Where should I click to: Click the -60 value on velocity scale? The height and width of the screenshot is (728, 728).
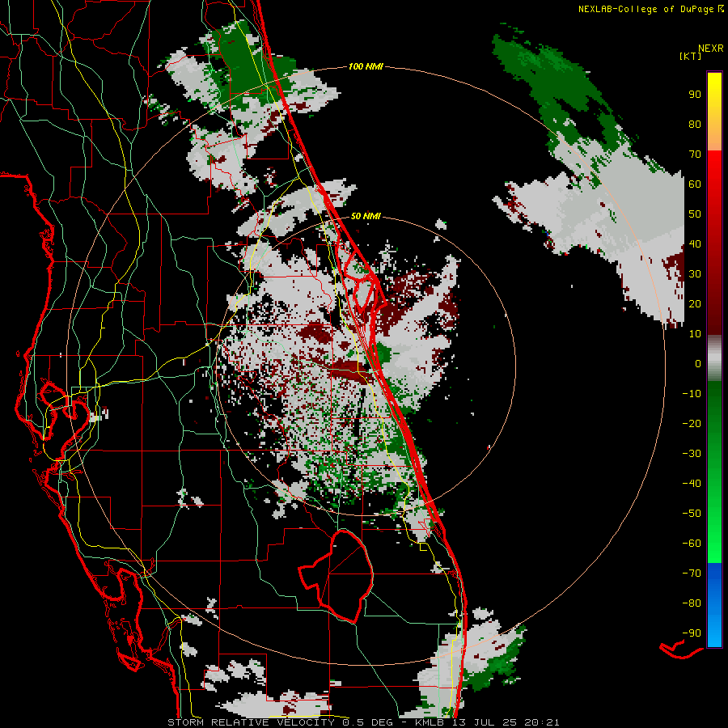click(692, 544)
